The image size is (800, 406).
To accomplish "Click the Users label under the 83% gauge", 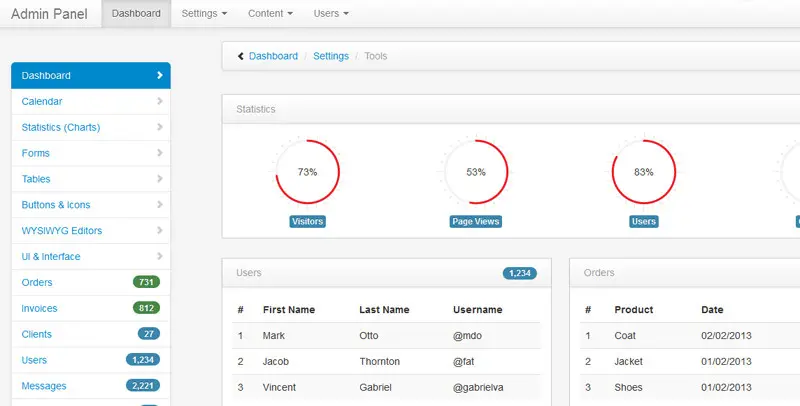I will [x=644, y=221].
